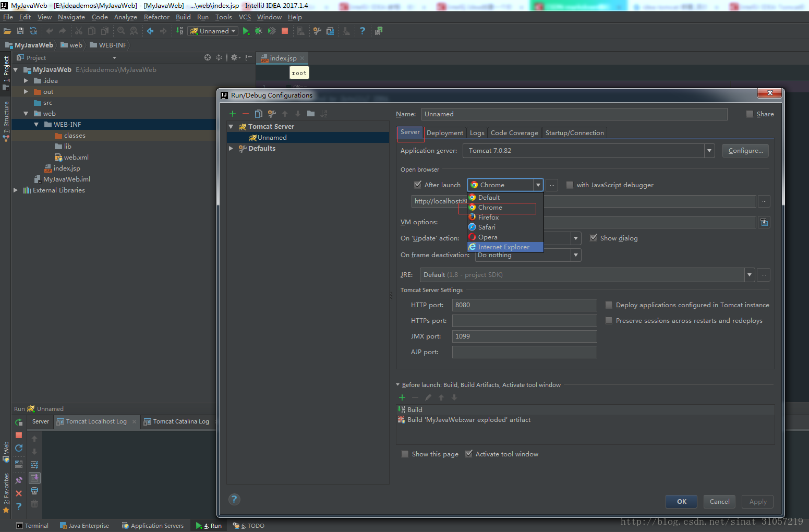
Task: Switch to the Deployment tab
Action: point(445,133)
